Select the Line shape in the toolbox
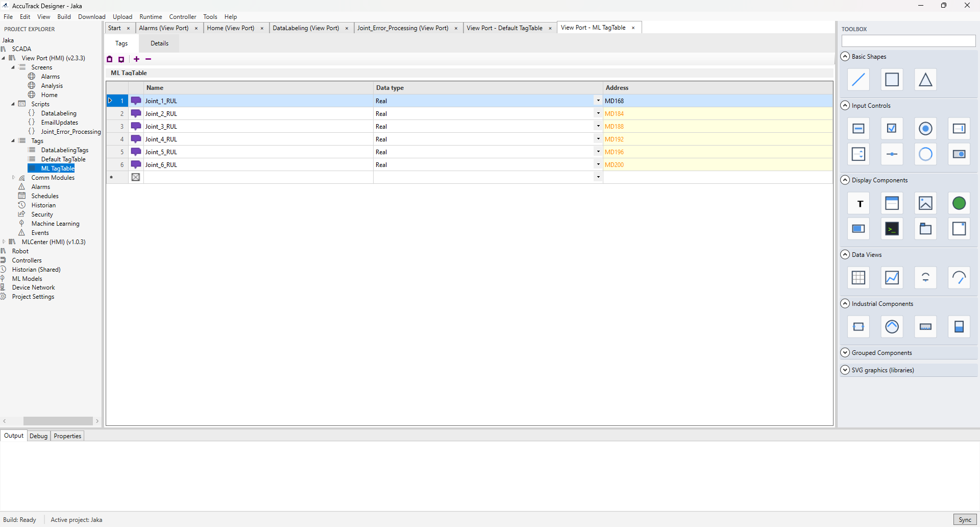Viewport: 980px width, 527px height. click(x=859, y=80)
